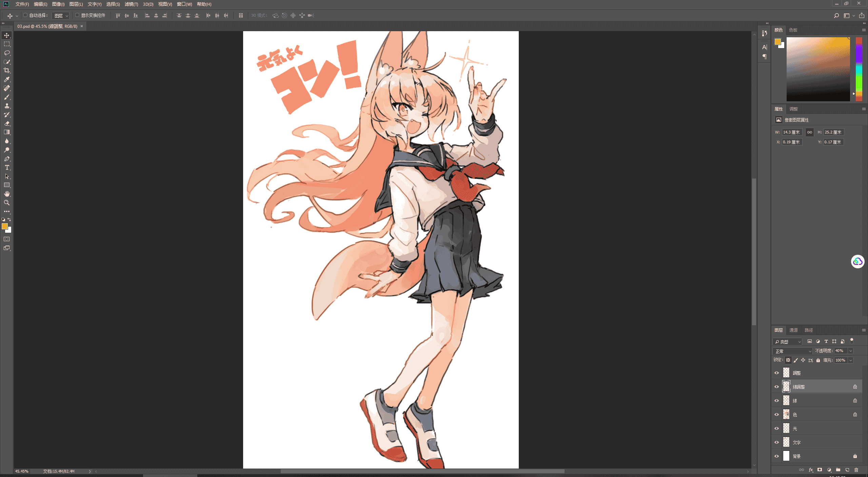Open the 滤镜(T) menu
Screen dimensions: 868x477
click(x=131, y=4)
